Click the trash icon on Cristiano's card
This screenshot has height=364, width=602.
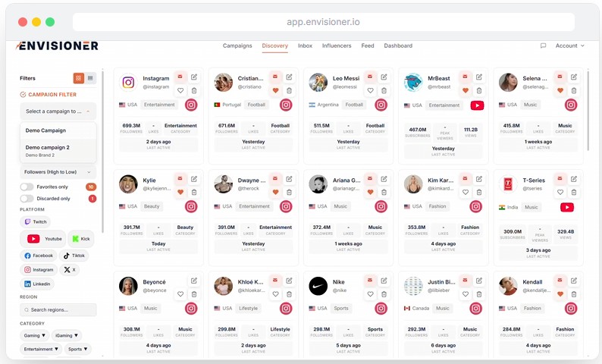tap(289, 90)
